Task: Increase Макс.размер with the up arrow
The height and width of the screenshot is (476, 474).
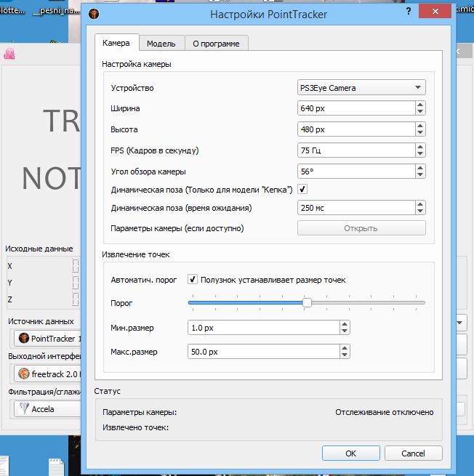Action: [x=345, y=348]
